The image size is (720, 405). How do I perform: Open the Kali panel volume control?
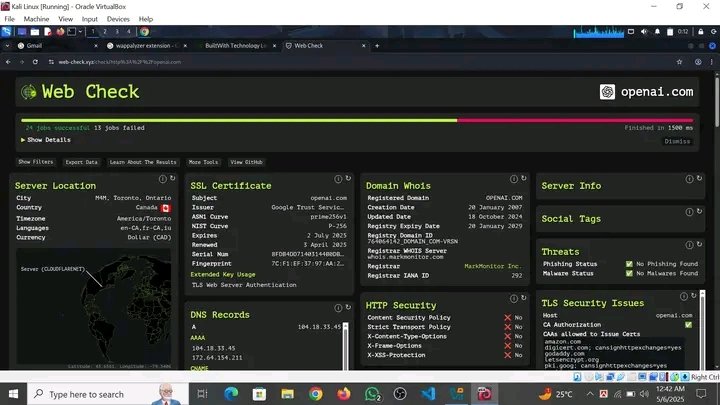[644, 31]
